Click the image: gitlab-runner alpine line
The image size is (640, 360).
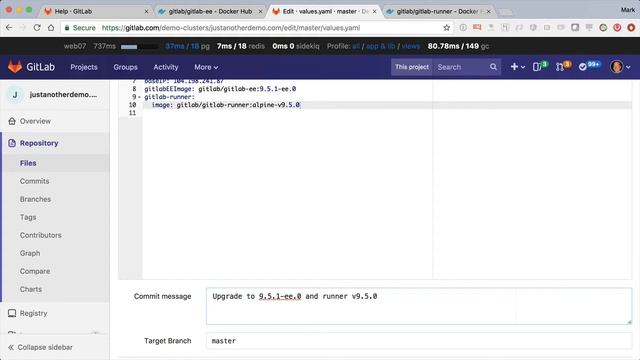[226, 105]
